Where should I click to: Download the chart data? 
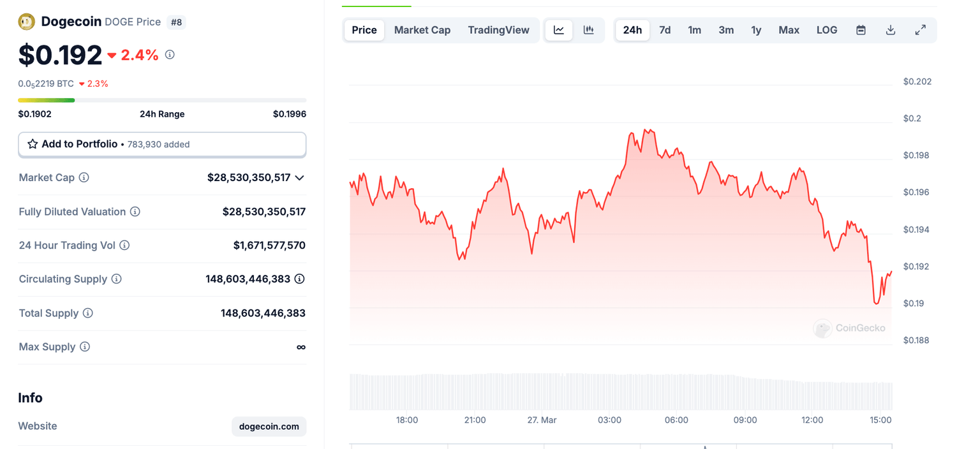click(891, 30)
